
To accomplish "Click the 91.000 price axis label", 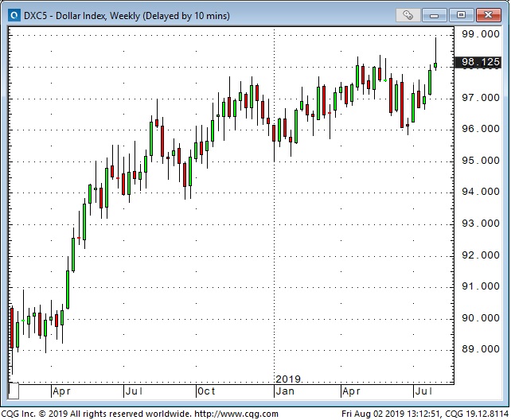I will 481,286.
